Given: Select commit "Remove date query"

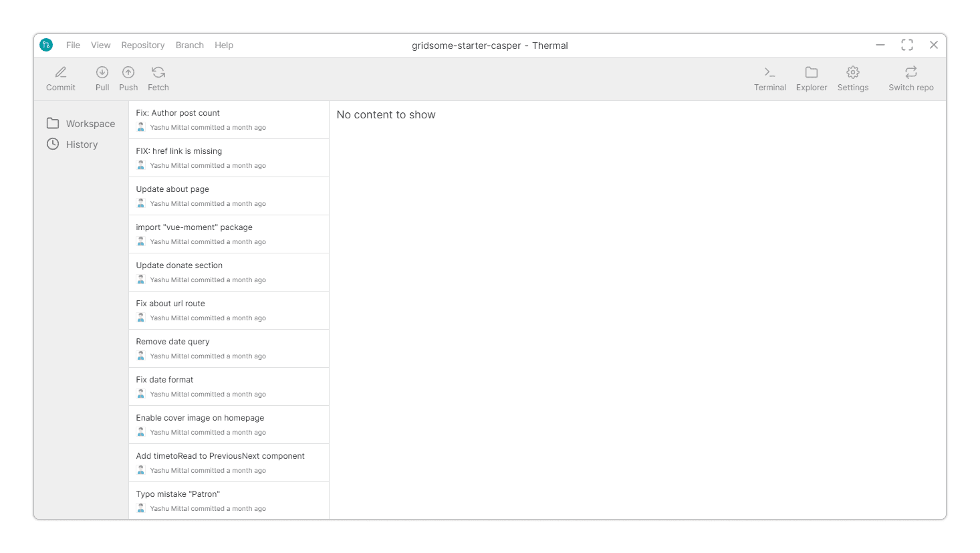Looking at the screenshot, I should point(229,348).
